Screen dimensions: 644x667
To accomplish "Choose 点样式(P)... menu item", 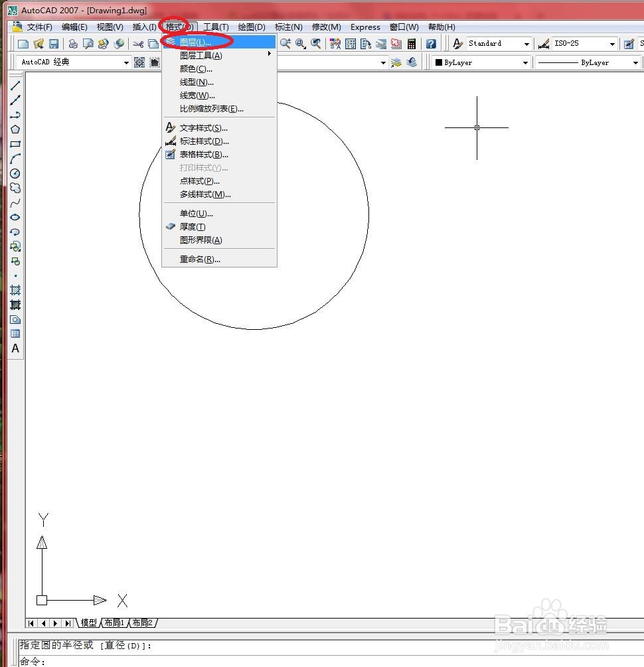I will click(219, 181).
